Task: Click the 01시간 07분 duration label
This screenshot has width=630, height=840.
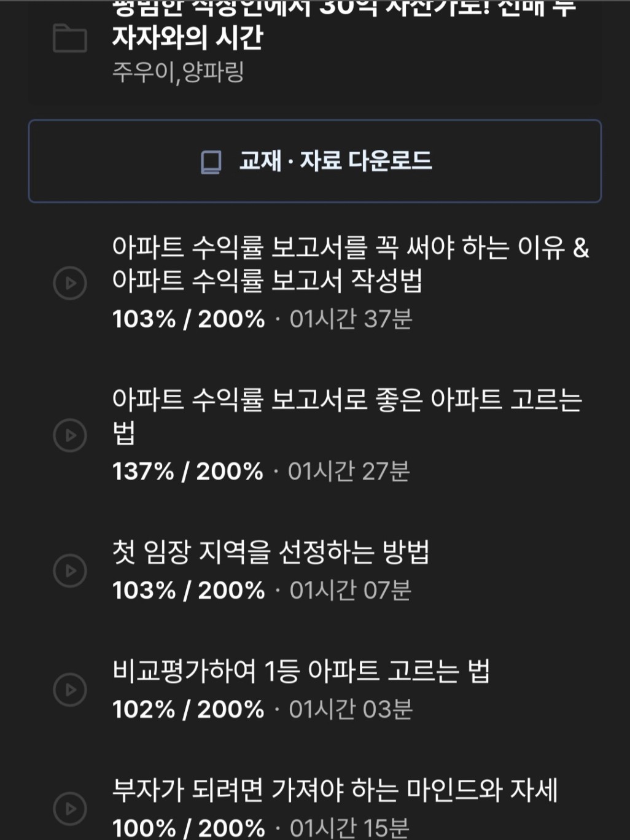Action: click(x=350, y=591)
